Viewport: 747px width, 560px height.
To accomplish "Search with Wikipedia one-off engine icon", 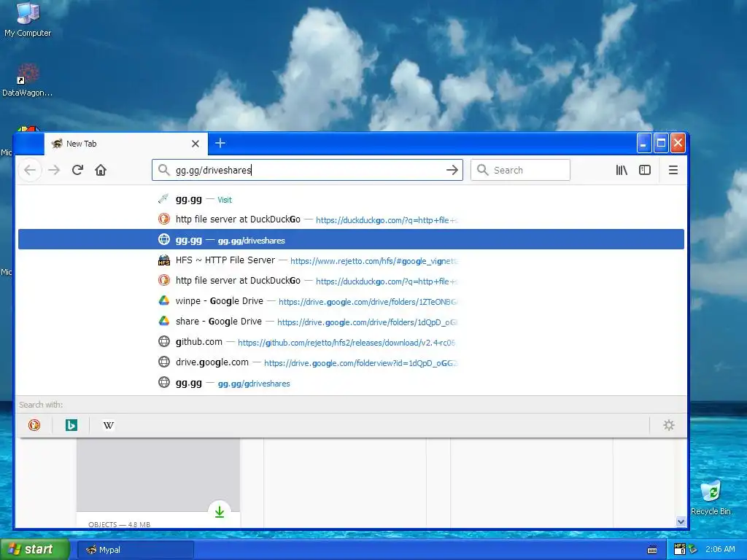I will tap(109, 425).
